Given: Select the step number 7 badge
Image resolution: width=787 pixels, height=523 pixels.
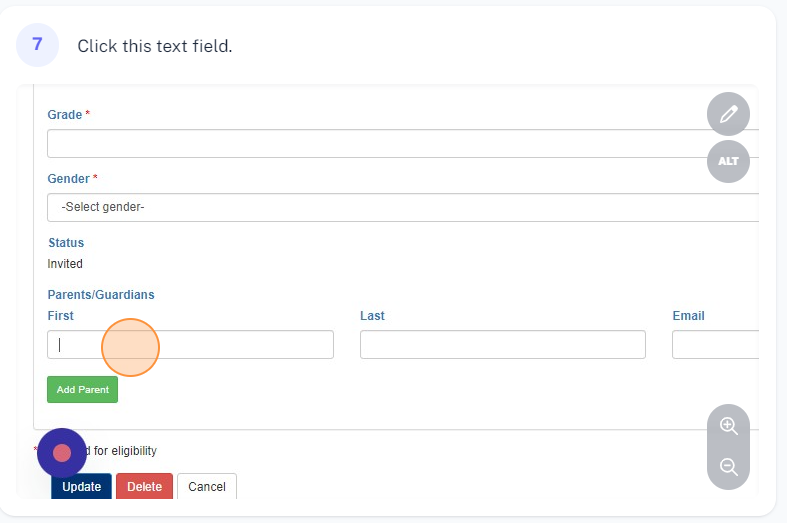Looking at the screenshot, I should pyautogui.click(x=38, y=45).
